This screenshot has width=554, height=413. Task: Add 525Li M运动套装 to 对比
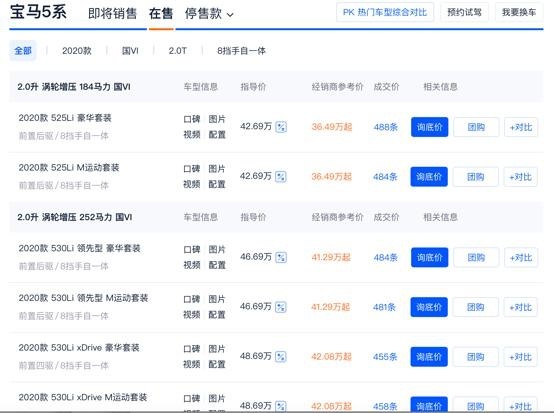(521, 177)
